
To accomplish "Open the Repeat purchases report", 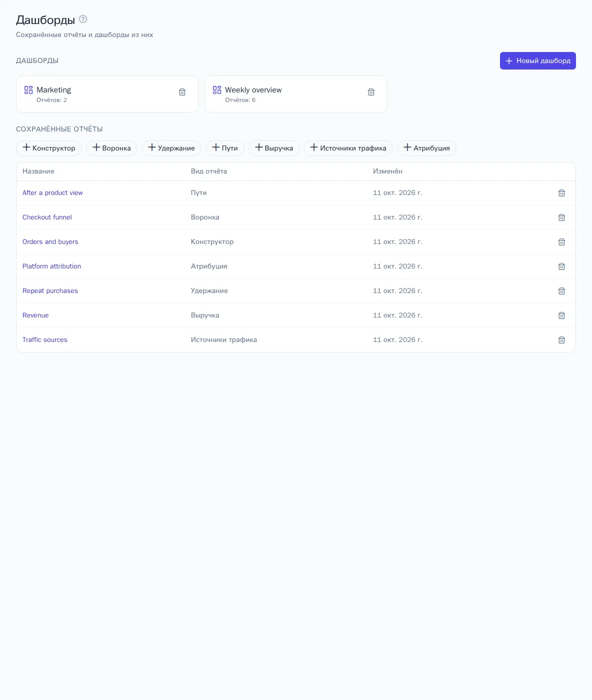I will (50, 291).
